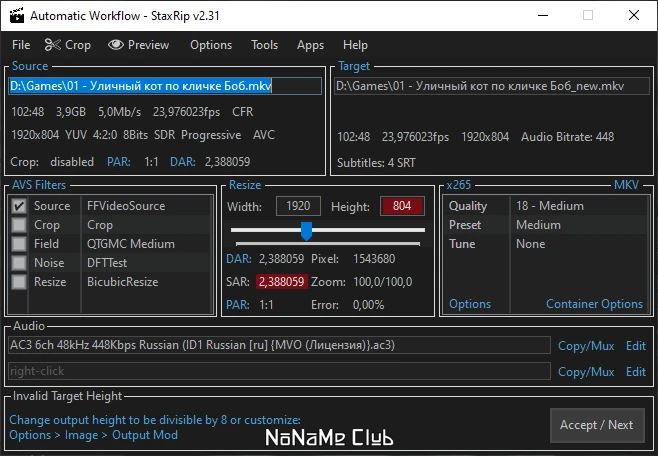Open x265 encoder Options link

(x=470, y=304)
